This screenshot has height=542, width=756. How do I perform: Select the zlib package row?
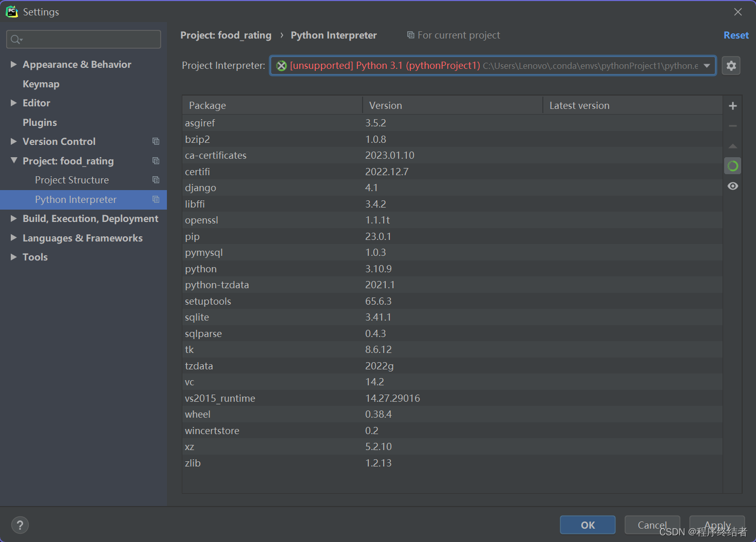coord(452,463)
